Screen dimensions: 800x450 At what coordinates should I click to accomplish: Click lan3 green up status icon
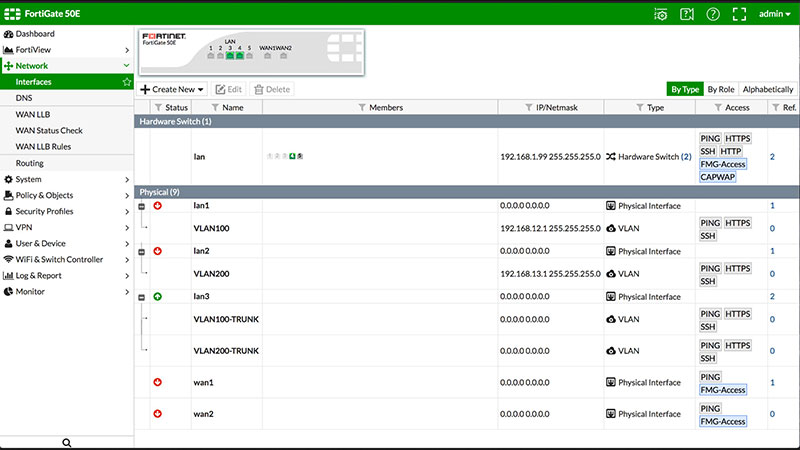158,296
